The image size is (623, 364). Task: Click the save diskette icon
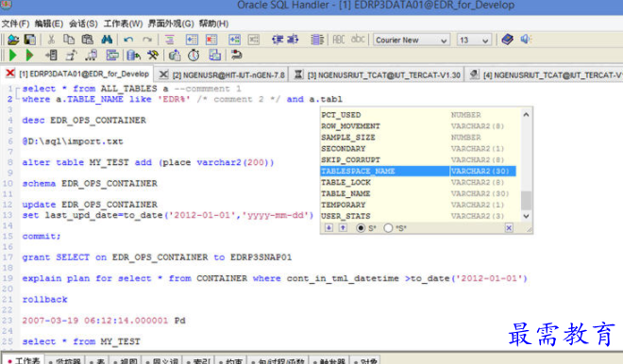[x=30, y=40]
